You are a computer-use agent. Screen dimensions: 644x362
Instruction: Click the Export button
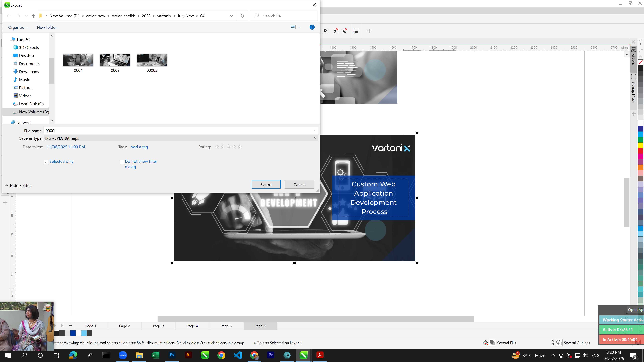click(266, 184)
